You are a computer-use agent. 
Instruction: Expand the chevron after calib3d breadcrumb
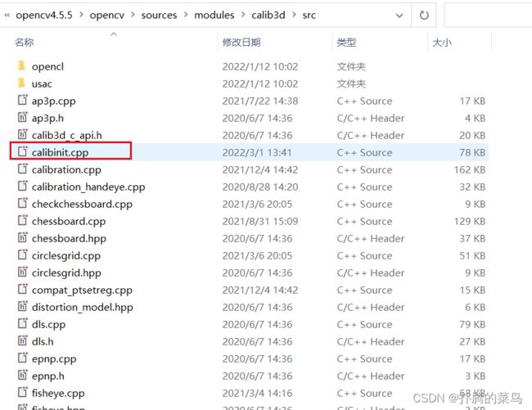[x=294, y=15]
